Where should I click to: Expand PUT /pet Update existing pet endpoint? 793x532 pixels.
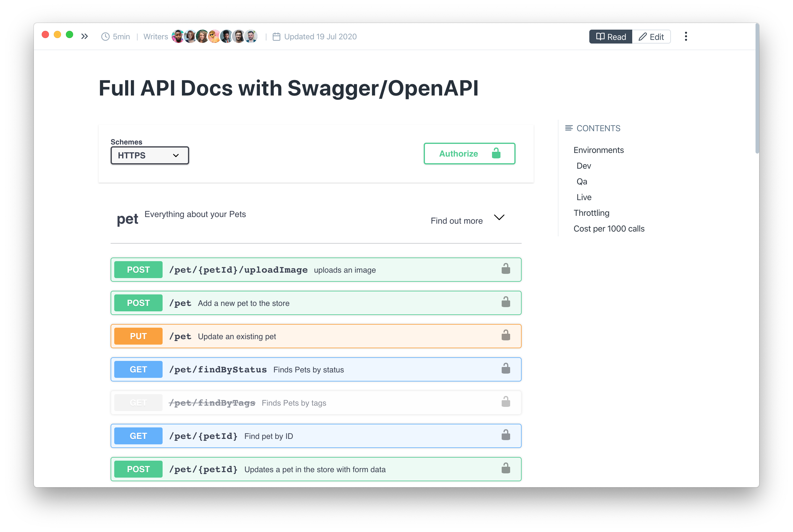(316, 336)
